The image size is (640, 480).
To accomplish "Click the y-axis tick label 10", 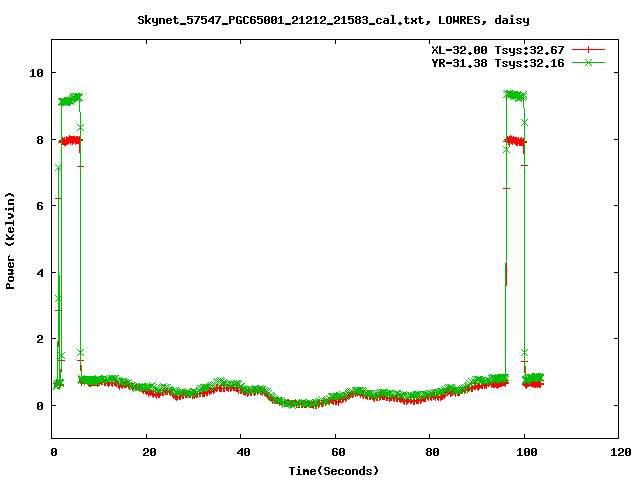I will (36, 73).
